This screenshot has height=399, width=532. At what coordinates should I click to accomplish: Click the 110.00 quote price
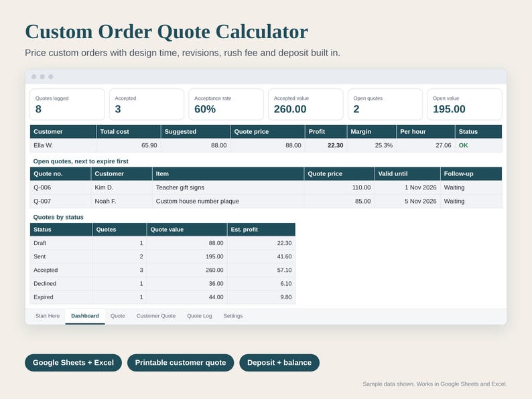click(339, 187)
